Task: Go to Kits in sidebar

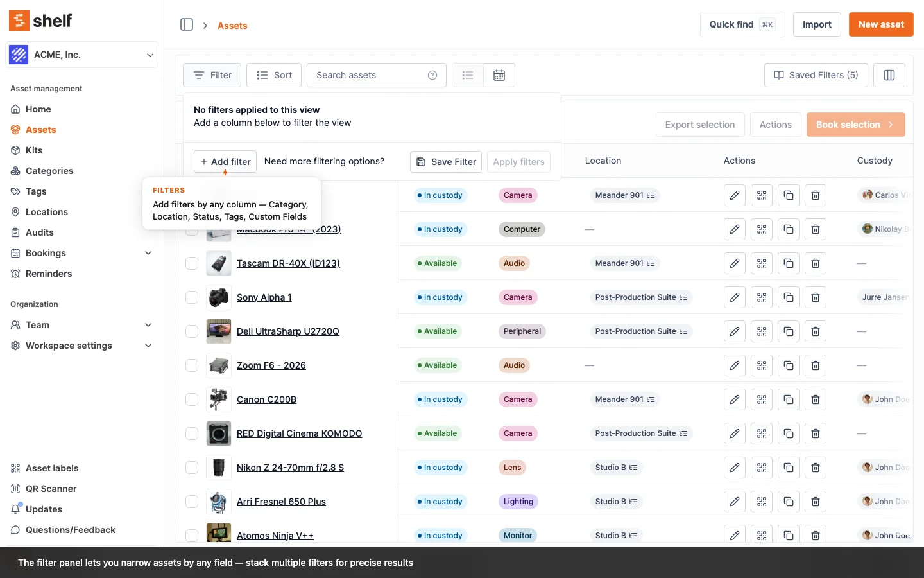Action: (x=34, y=150)
